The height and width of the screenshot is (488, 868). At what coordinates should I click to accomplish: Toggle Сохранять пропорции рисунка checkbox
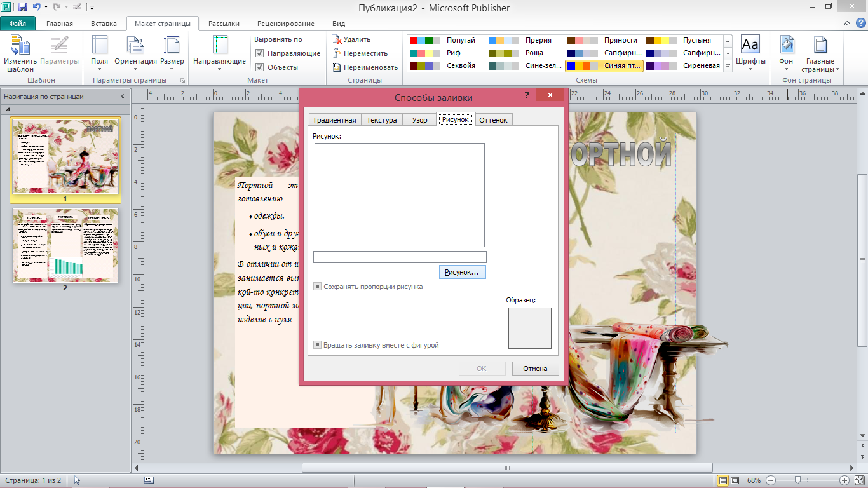tap(317, 287)
